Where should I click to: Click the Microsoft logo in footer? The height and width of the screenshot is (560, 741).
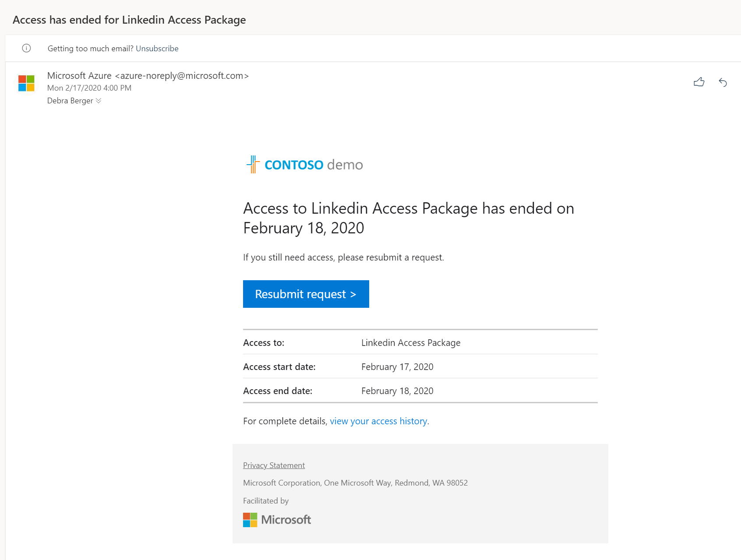[x=277, y=520]
